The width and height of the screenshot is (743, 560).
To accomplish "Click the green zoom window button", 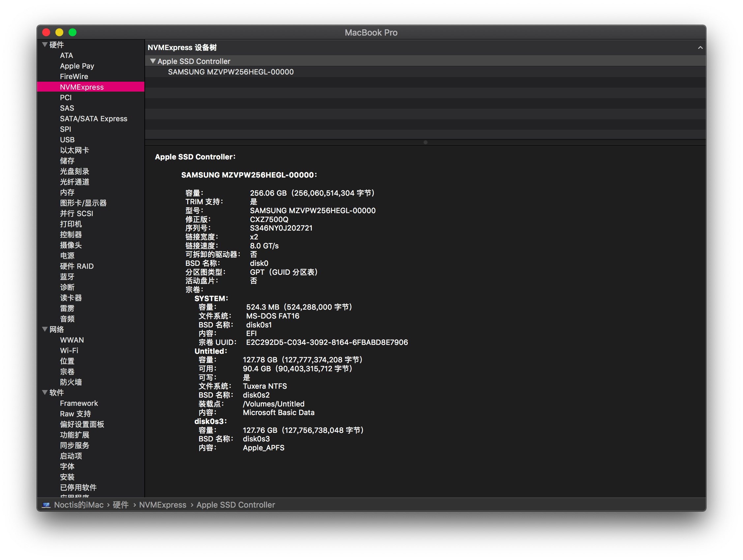I will coord(73,32).
